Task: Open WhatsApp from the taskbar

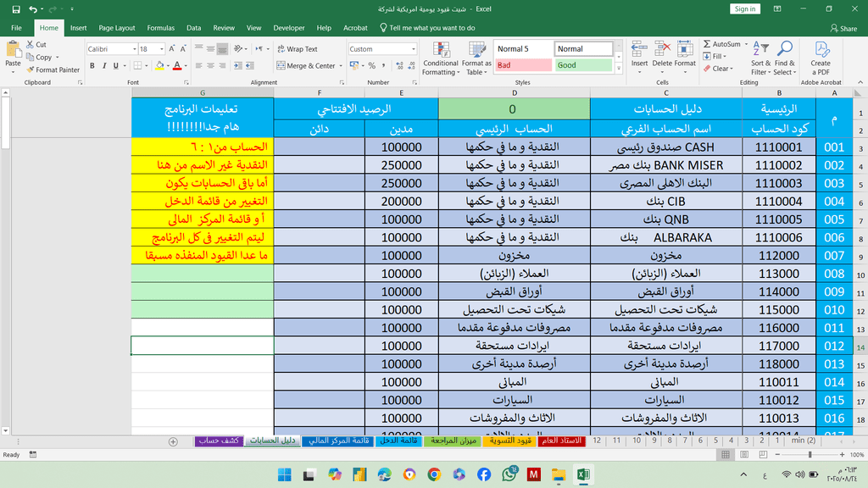Action: tap(509, 474)
